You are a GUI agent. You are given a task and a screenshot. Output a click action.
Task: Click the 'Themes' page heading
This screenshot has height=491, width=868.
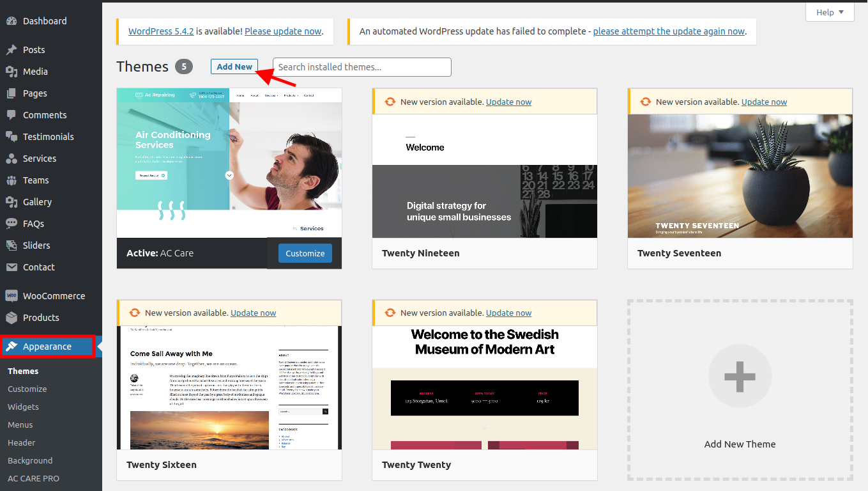tap(142, 66)
